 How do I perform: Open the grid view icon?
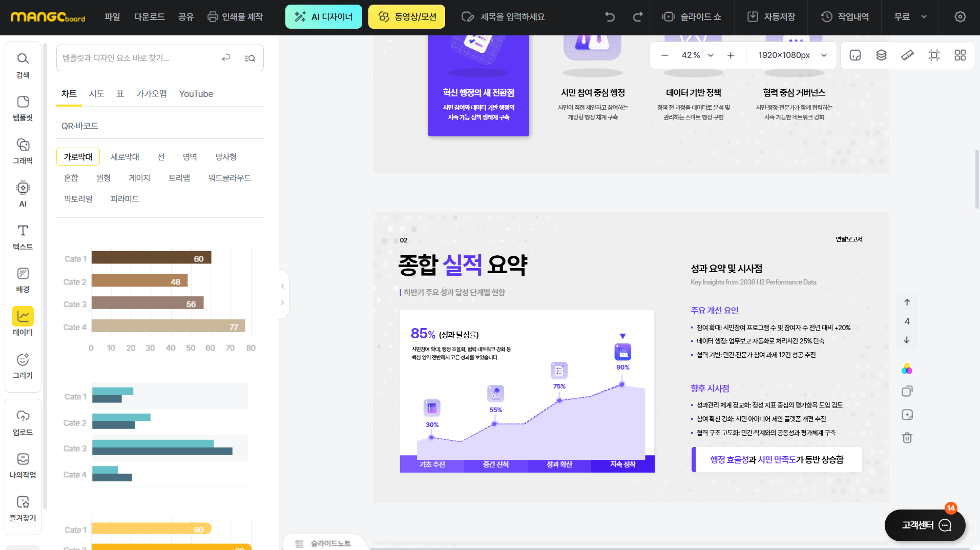pyautogui.click(x=960, y=55)
